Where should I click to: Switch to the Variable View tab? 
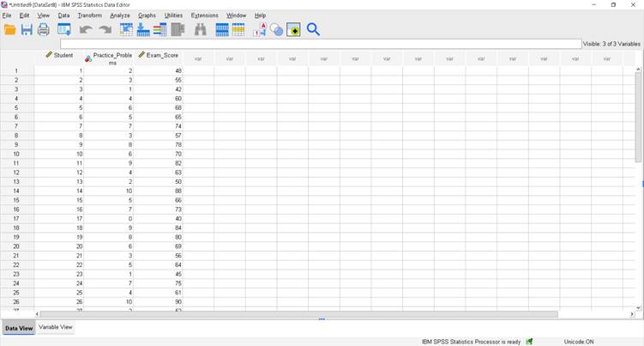(x=56, y=327)
